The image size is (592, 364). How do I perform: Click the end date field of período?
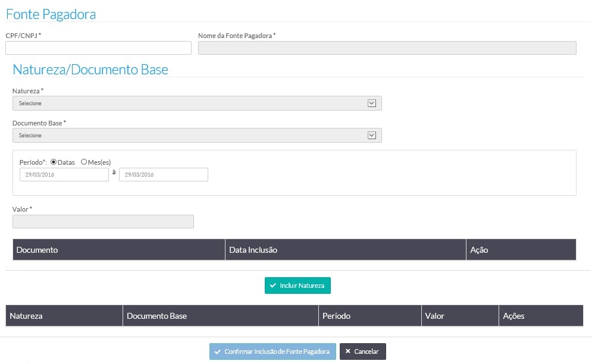point(164,174)
